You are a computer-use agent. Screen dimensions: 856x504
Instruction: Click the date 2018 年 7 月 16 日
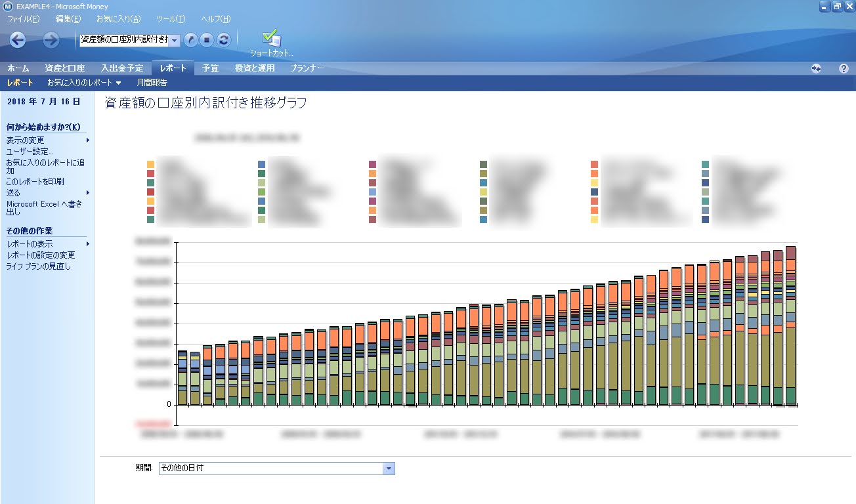tap(44, 102)
